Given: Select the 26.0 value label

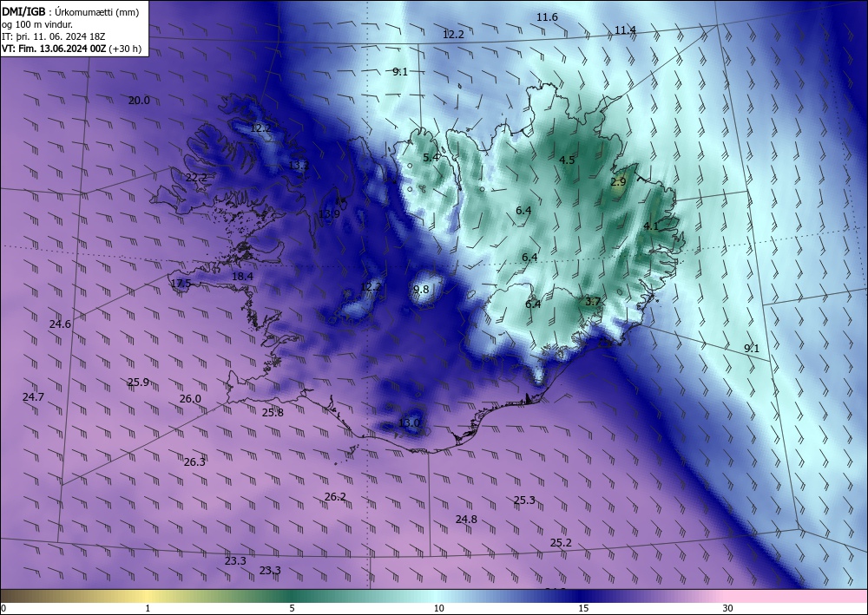Looking at the screenshot, I should click(190, 399).
